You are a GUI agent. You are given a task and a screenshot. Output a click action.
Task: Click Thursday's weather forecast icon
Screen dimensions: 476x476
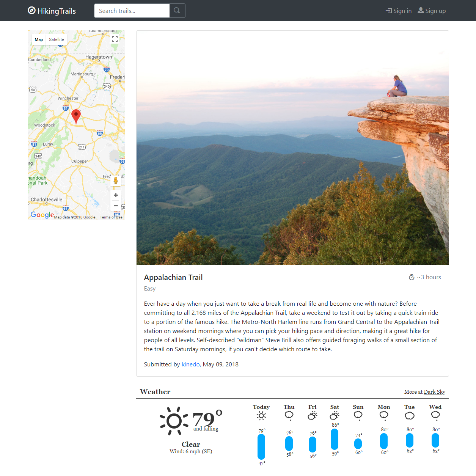coord(289,415)
